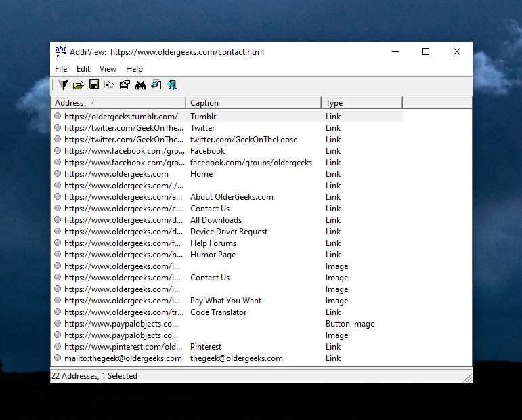Open a file with the folder icon

pyautogui.click(x=79, y=85)
